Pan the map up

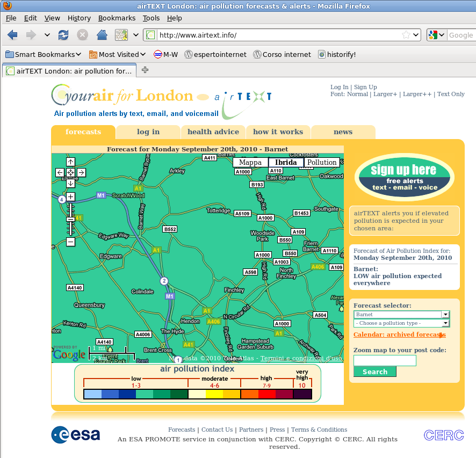tap(70, 162)
